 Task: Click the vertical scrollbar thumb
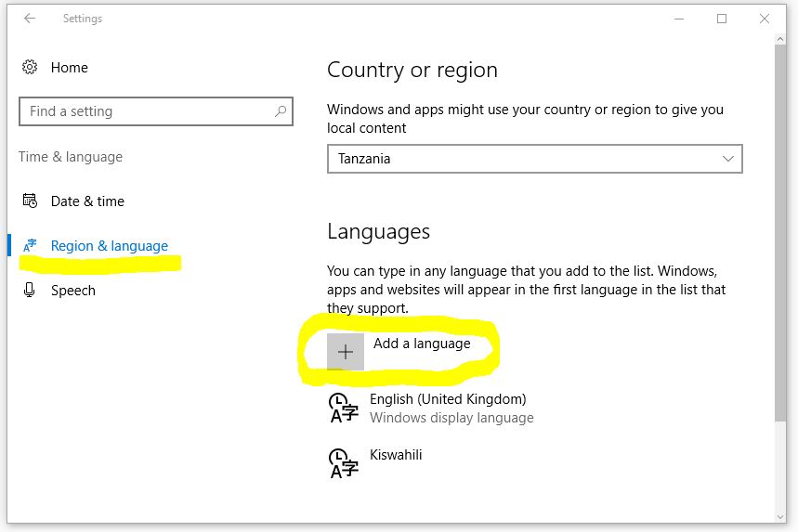point(780,232)
